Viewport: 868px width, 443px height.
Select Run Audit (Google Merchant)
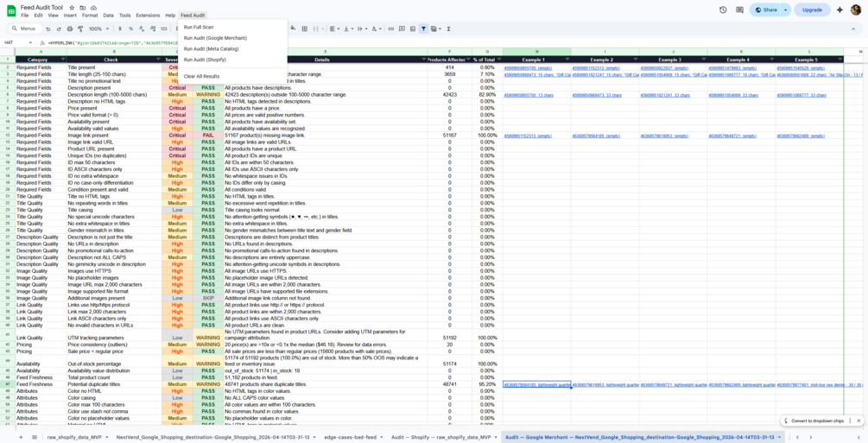(215, 38)
